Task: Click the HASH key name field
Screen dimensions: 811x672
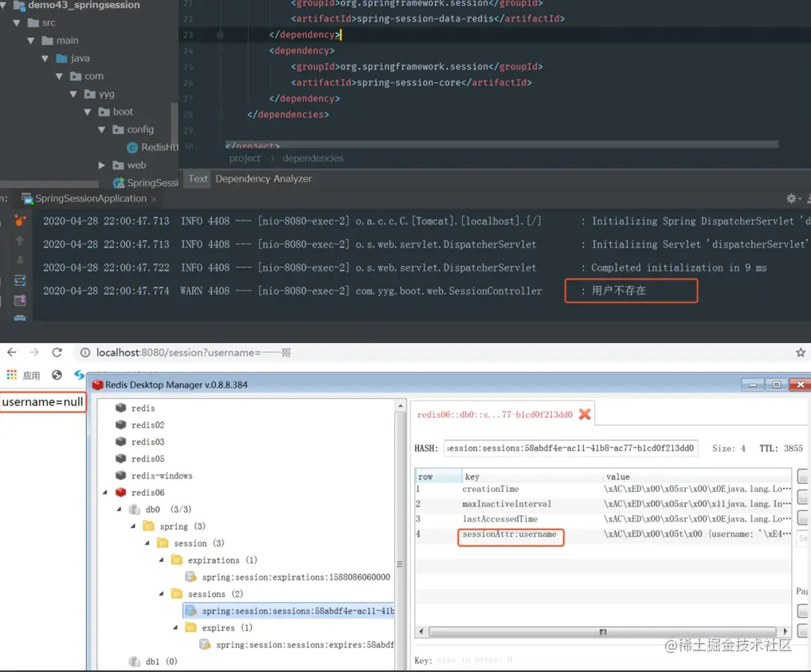Action: [x=571, y=448]
